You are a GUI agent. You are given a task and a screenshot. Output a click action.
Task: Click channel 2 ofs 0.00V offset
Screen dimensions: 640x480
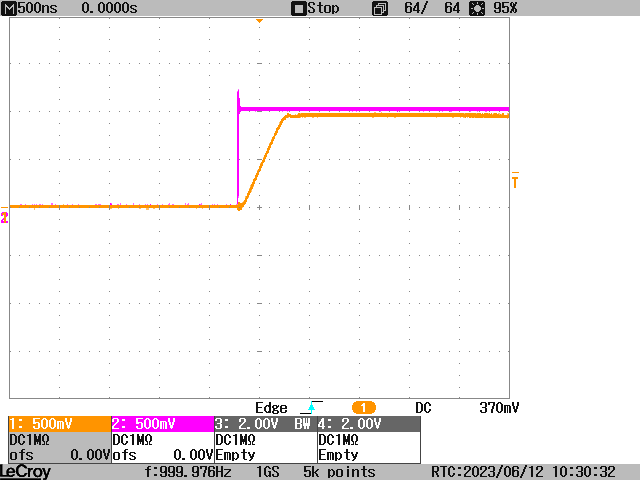click(162, 455)
